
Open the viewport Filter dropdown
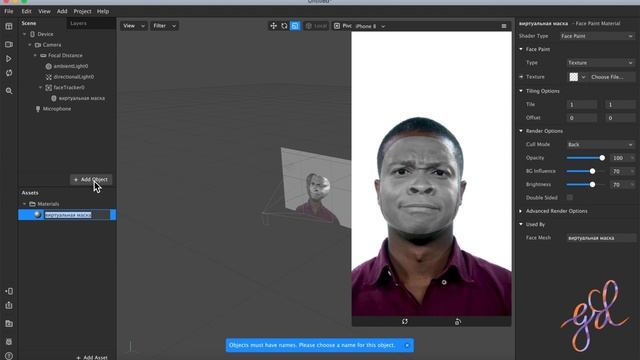[164, 26]
